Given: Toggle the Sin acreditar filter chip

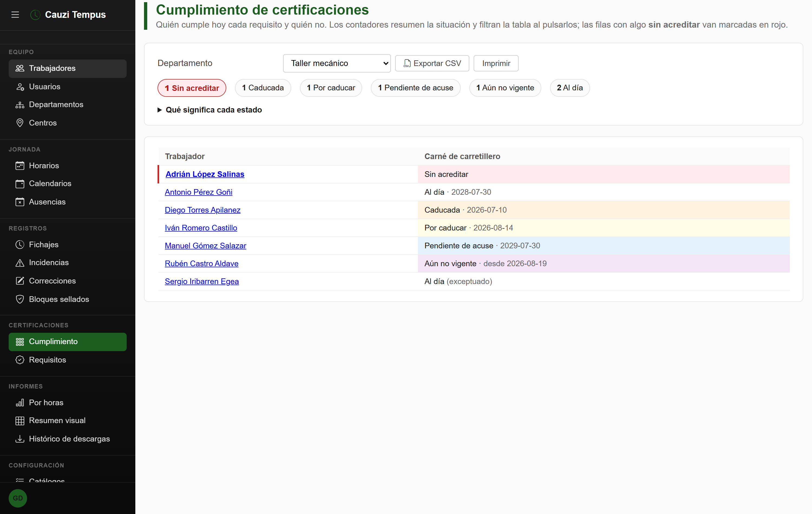Looking at the screenshot, I should point(192,88).
